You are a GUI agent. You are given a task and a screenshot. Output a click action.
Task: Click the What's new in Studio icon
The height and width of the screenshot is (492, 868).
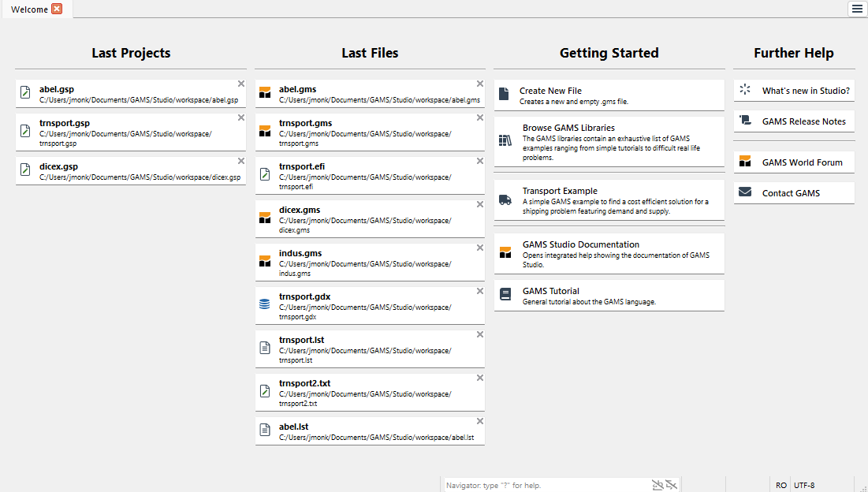click(x=744, y=90)
